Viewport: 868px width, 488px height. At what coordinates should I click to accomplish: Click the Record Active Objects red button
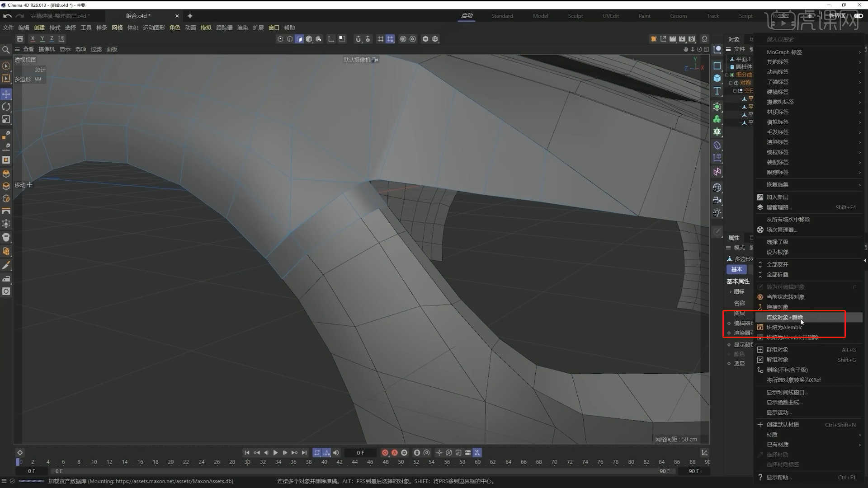[x=385, y=453]
